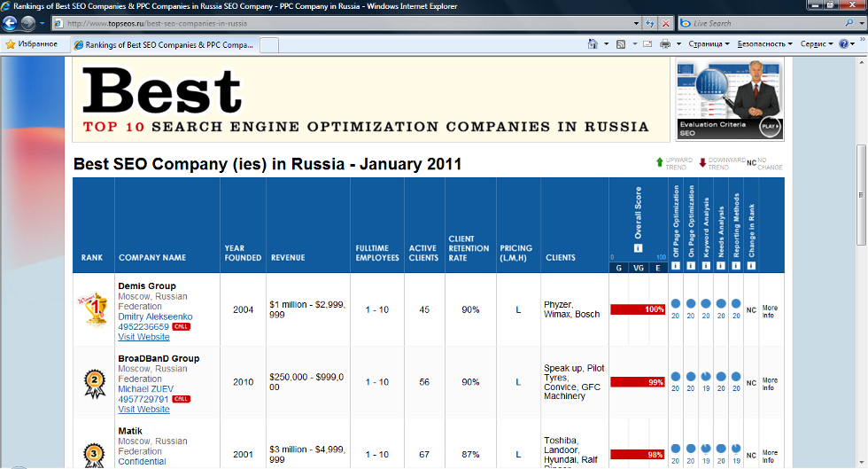Expand the Help dropdown arrow
This screenshot has height=469, width=868.
click(852, 43)
